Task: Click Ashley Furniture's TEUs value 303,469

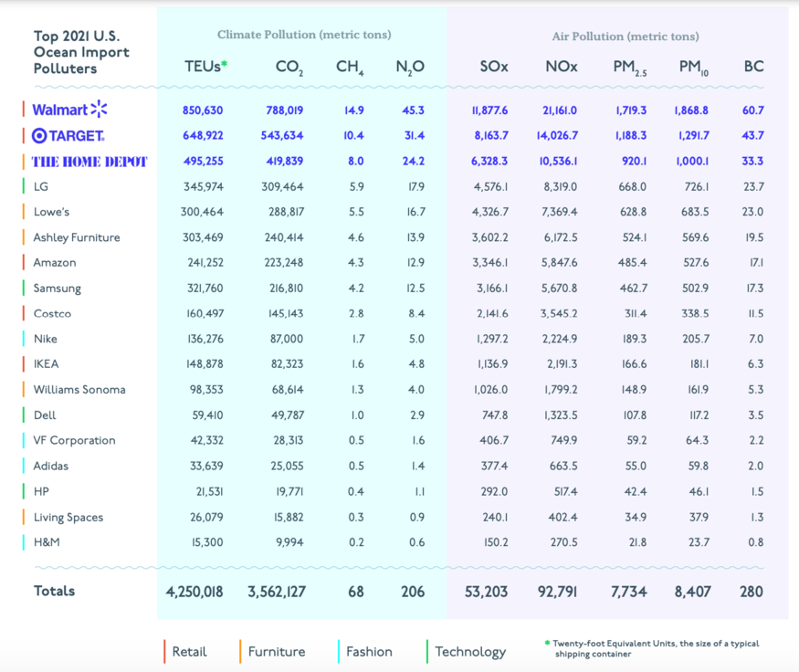Action: (203, 237)
